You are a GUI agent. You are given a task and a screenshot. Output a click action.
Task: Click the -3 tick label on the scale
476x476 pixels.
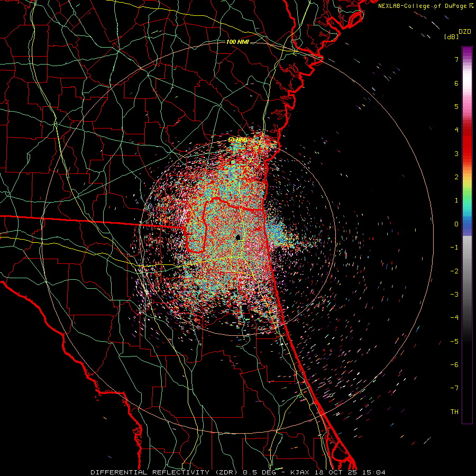point(454,295)
